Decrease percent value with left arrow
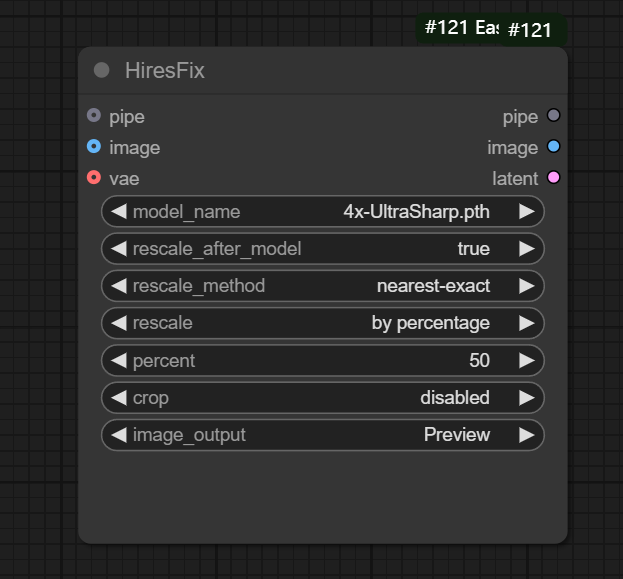Image resolution: width=623 pixels, height=579 pixels. click(x=118, y=360)
